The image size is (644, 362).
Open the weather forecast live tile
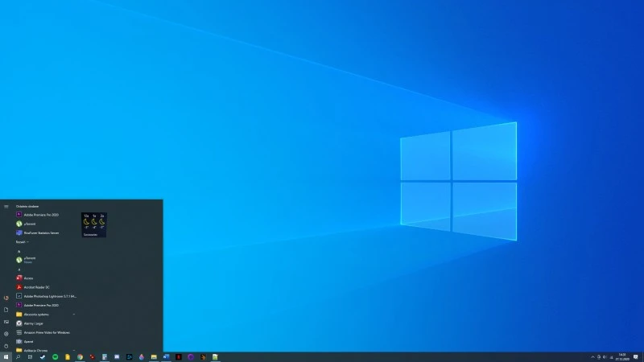pos(94,225)
